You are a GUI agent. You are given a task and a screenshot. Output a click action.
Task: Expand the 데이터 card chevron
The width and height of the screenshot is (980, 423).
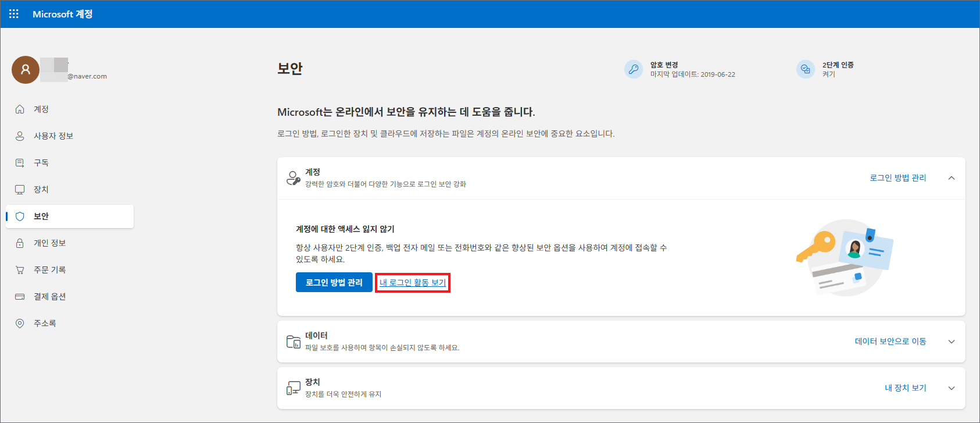pos(952,342)
